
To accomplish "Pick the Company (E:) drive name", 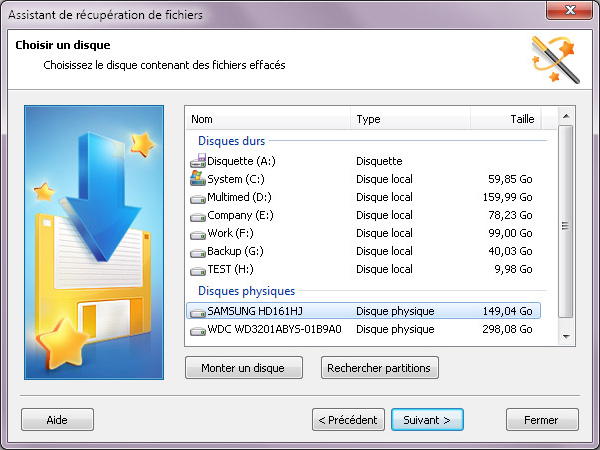I will click(240, 215).
